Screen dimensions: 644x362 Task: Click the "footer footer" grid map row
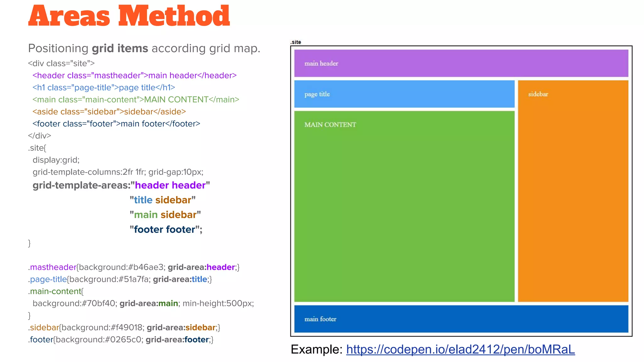click(166, 229)
